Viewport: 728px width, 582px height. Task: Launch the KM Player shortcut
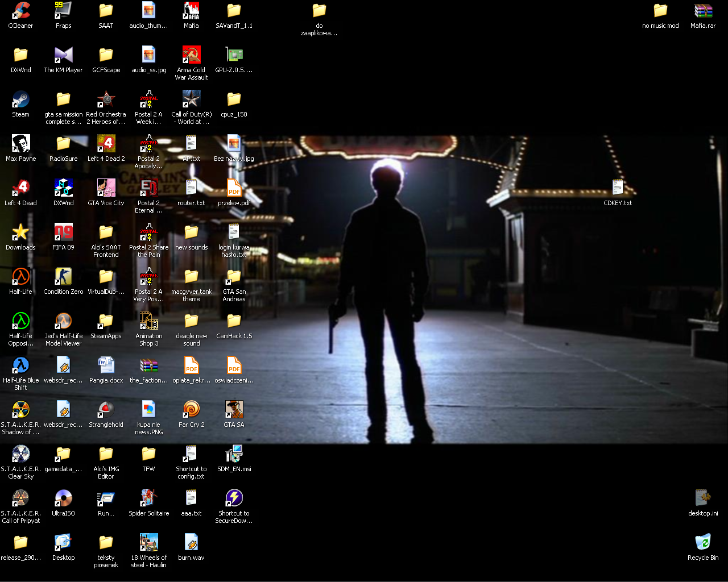[63, 55]
